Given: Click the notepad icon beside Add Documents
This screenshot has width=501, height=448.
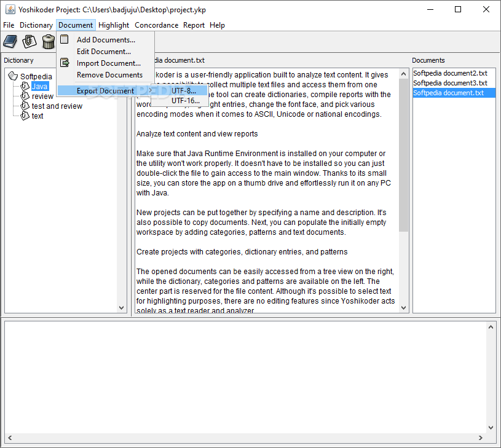Looking at the screenshot, I should click(64, 39).
